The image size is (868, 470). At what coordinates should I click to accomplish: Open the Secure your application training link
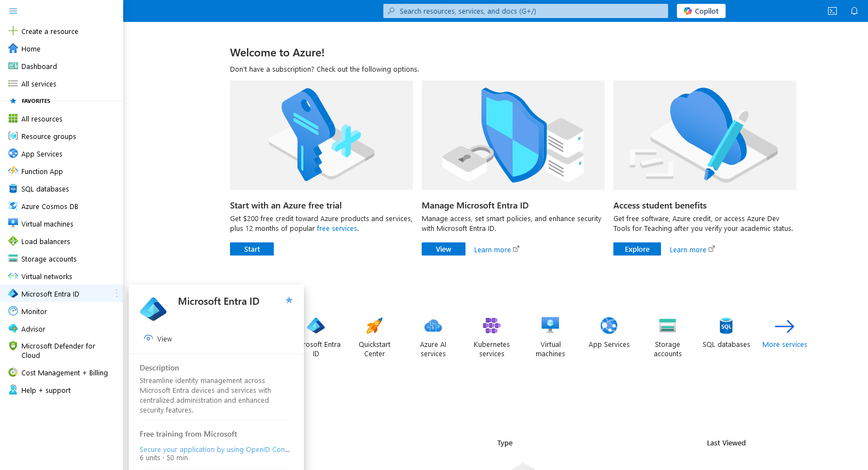pyautogui.click(x=214, y=449)
